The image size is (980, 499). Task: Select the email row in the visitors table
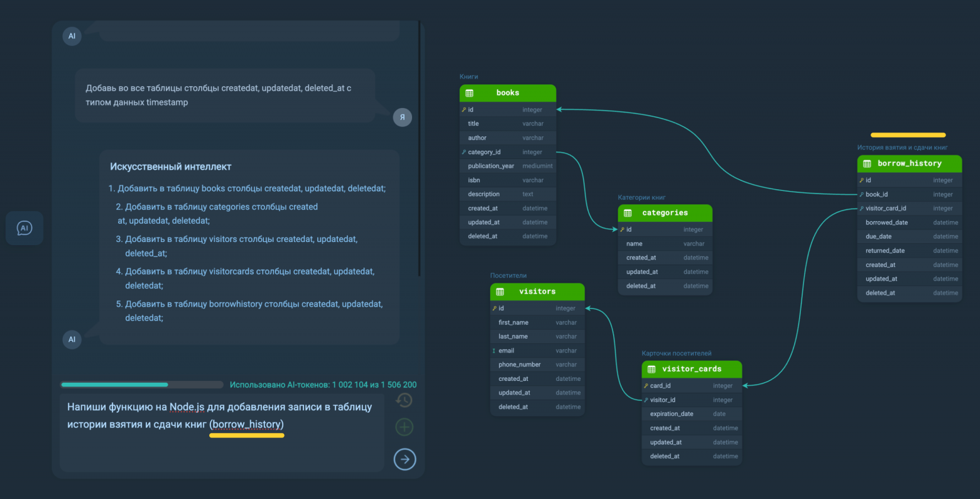537,350
